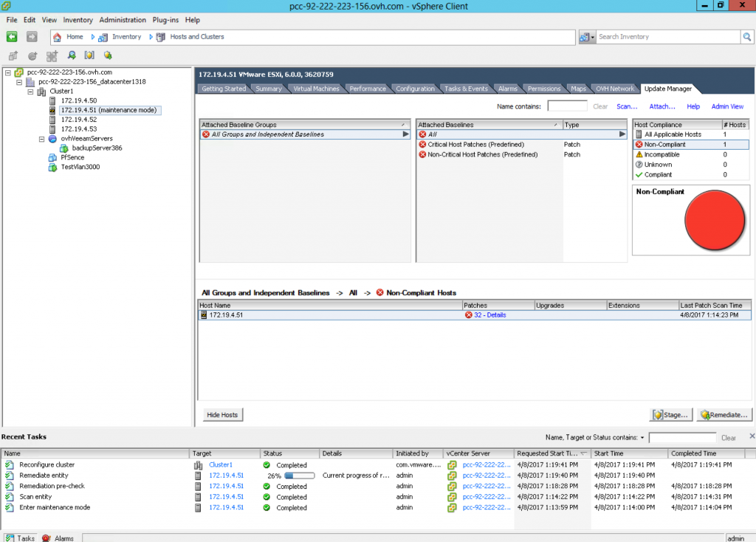The height and width of the screenshot is (542, 756).
Task: Collapse the ovhVeeamServers tree node
Action: (x=41, y=139)
